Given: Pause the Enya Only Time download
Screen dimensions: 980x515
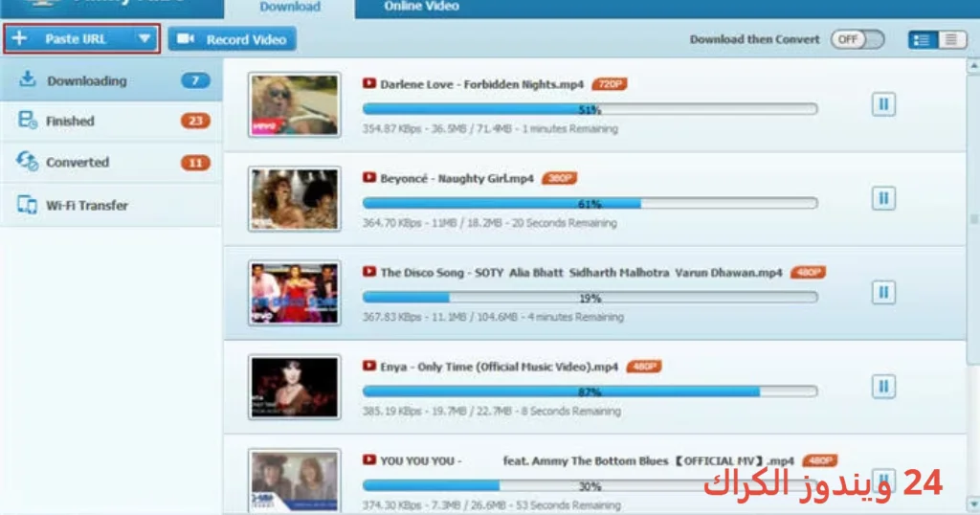Looking at the screenshot, I should pos(883,387).
